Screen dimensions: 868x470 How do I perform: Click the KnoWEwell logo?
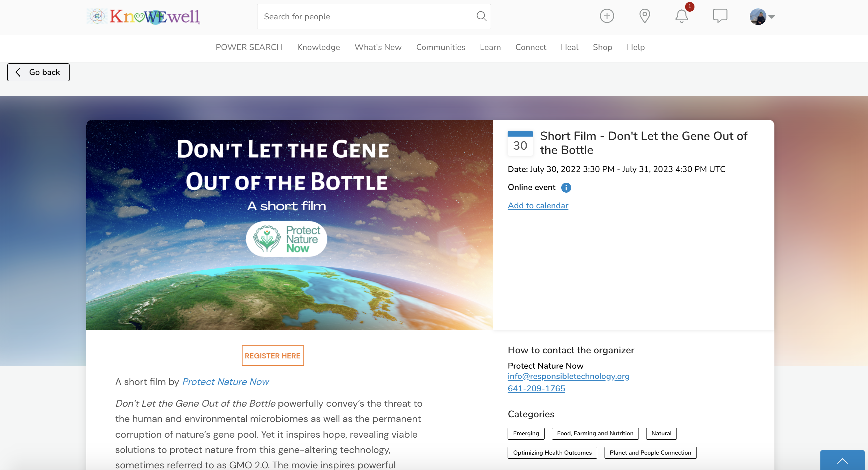[x=143, y=16]
